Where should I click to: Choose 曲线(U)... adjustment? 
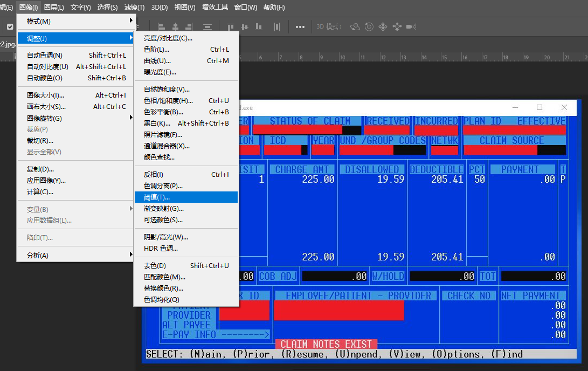(186, 61)
